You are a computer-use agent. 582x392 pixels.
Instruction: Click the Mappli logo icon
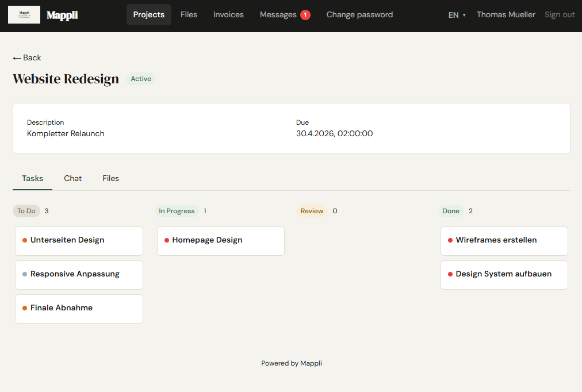(24, 14)
